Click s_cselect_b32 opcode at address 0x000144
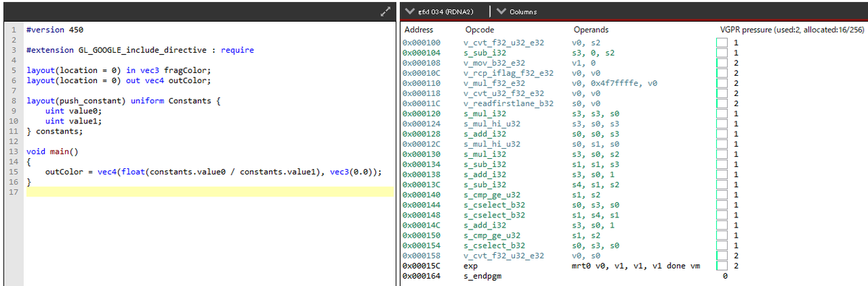Viewport: 868px width, 286px height. tap(494, 204)
